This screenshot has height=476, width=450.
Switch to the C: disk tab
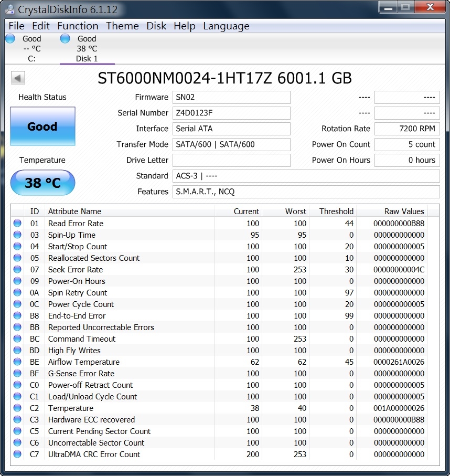pyautogui.click(x=31, y=49)
